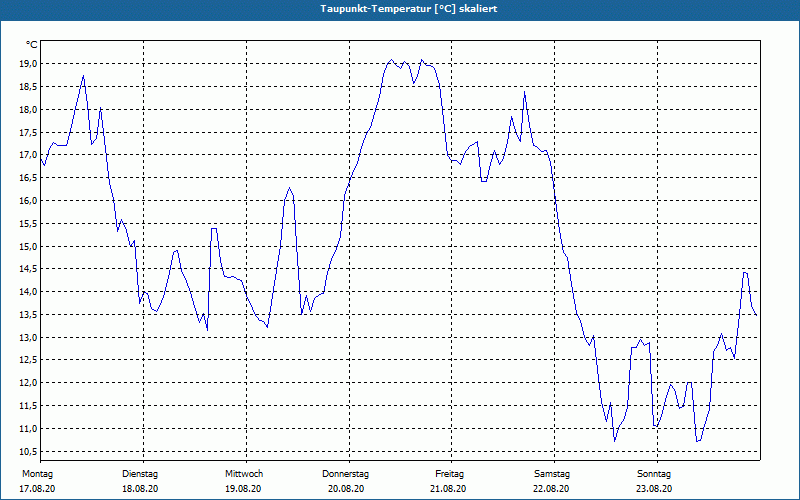Click the 19,0 y-axis value

click(29, 64)
